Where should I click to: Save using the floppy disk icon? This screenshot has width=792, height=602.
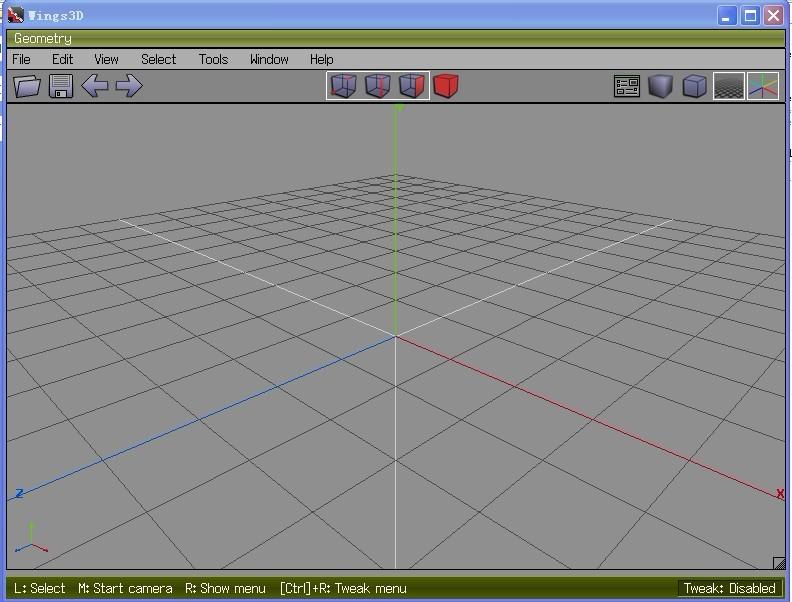pos(61,85)
